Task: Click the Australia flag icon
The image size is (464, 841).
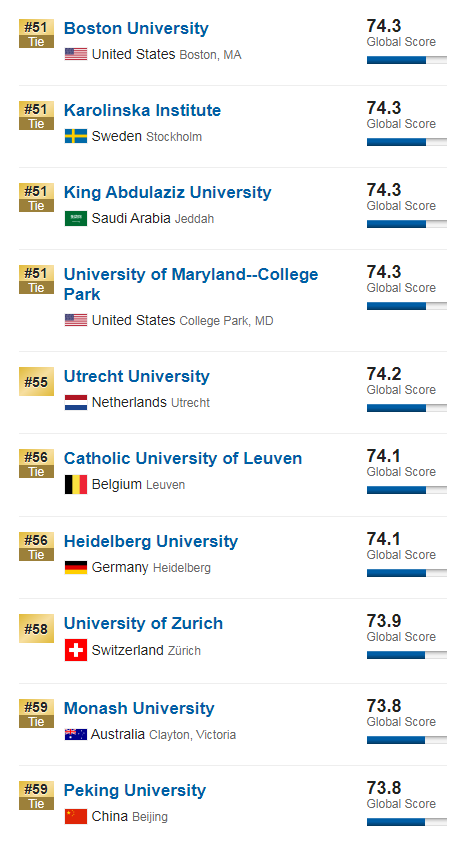Action: tap(76, 734)
